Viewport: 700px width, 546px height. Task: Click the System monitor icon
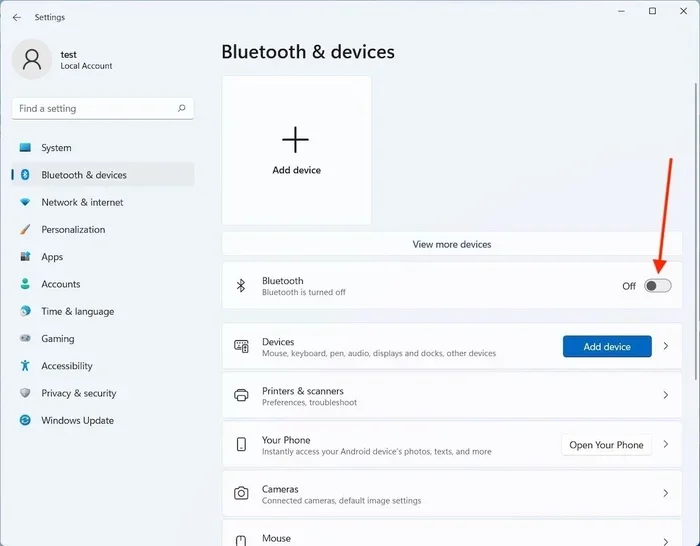point(25,147)
